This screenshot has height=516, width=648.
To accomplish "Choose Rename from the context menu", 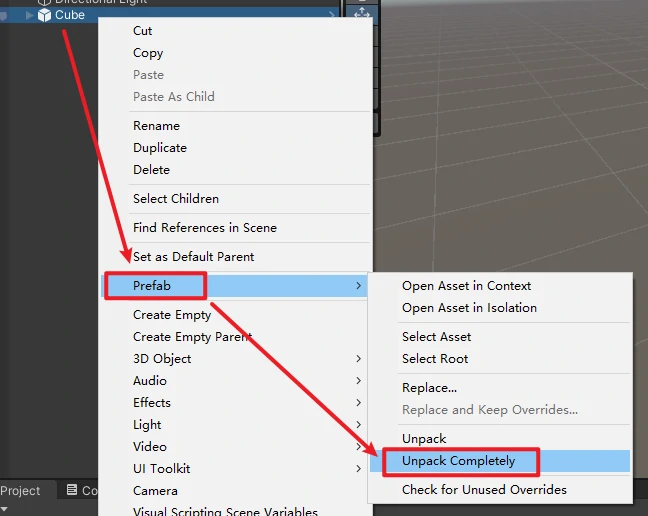I will pos(156,126).
